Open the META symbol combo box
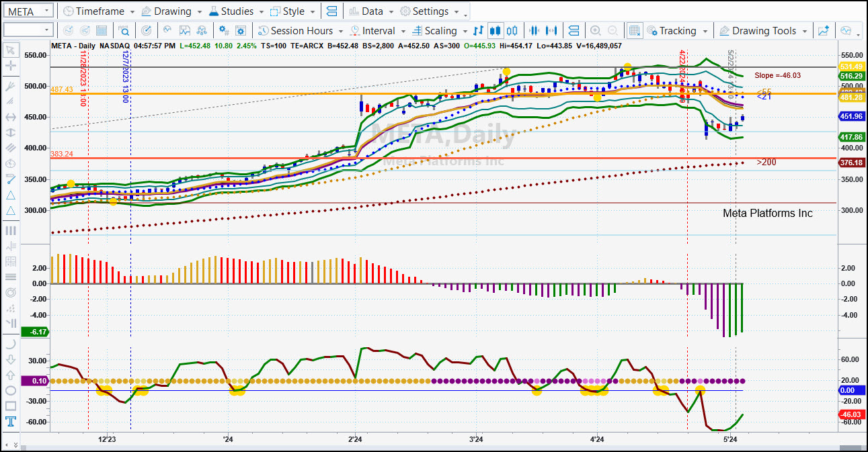 (x=28, y=11)
